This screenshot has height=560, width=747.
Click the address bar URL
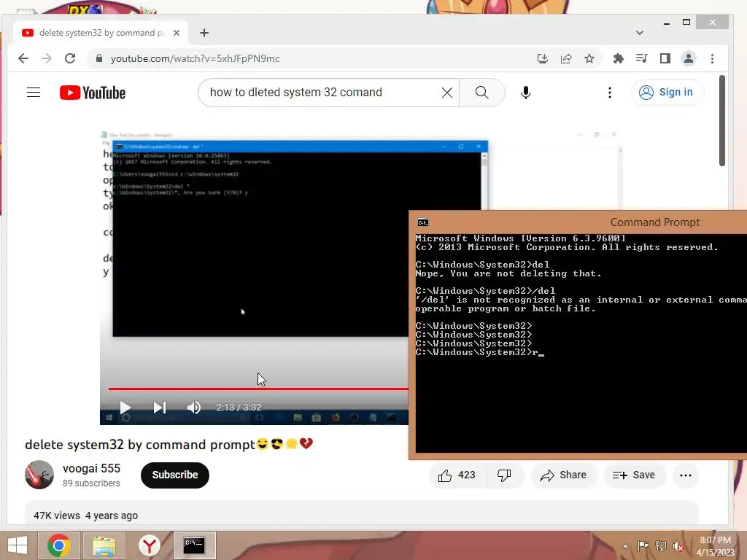pyautogui.click(x=196, y=58)
